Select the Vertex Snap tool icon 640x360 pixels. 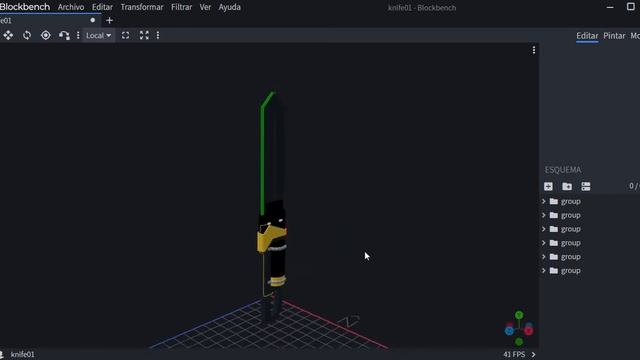(x=64, y=36)
